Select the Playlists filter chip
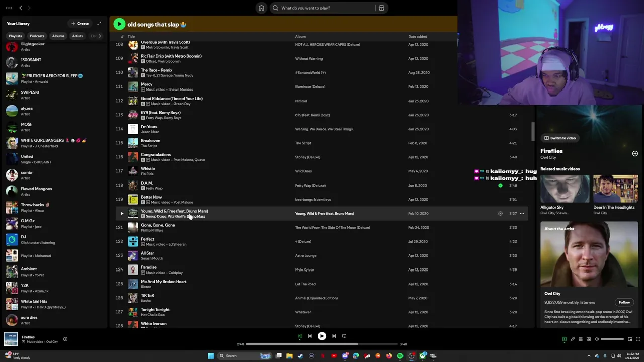The image size is (644, 362). coord(15,36)
